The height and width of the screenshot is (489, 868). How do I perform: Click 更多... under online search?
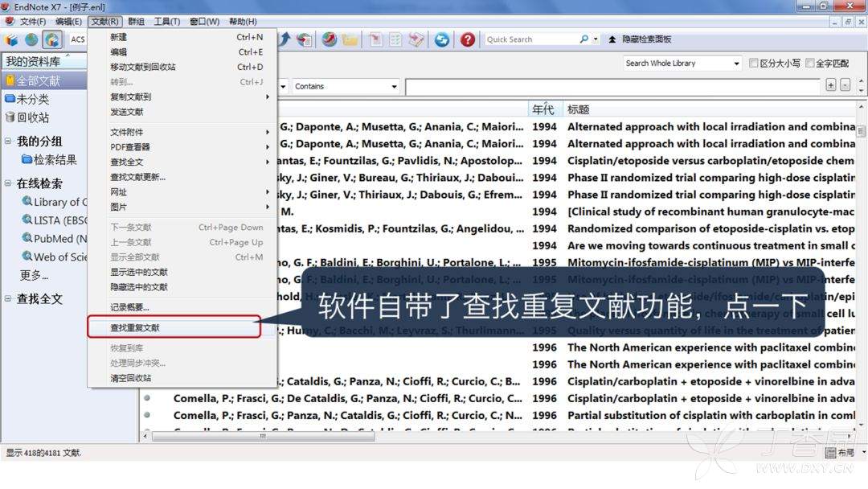tap(34, 275)
